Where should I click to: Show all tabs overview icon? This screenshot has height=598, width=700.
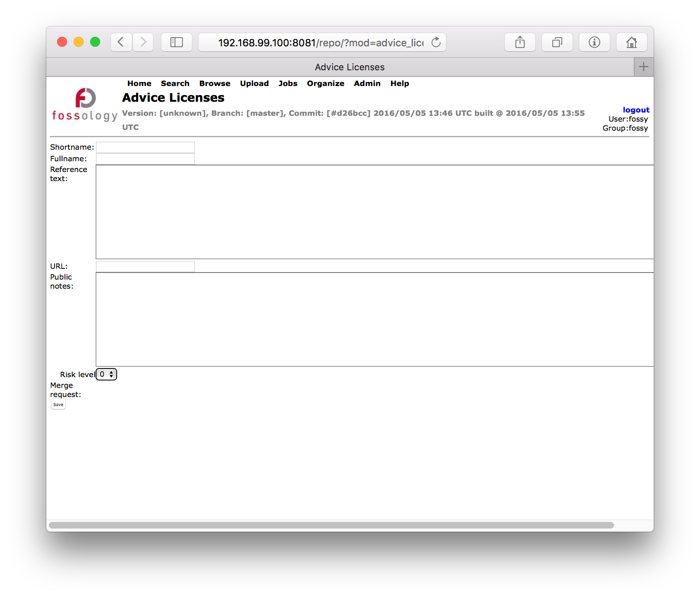[557, 42]
